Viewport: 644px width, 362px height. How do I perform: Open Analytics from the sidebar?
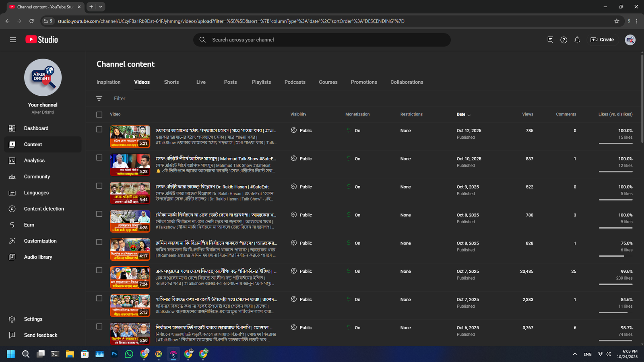click(34, 160)
